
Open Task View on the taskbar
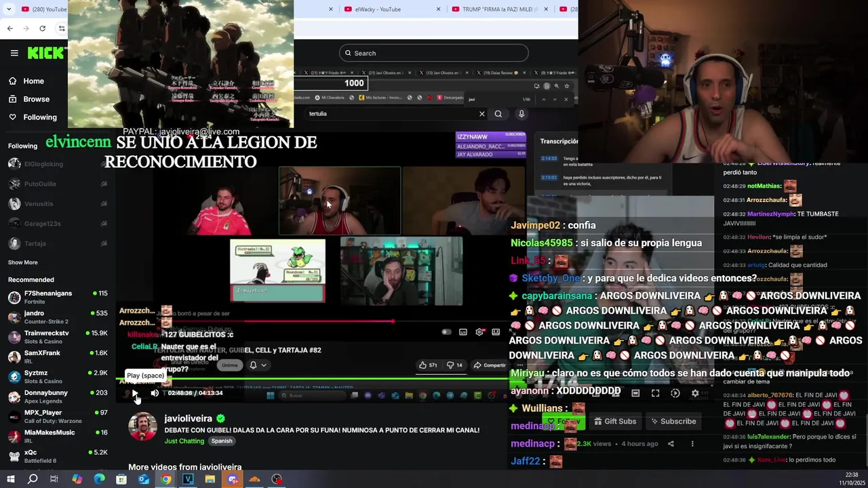pyautogui.click(x=54, y=479)
